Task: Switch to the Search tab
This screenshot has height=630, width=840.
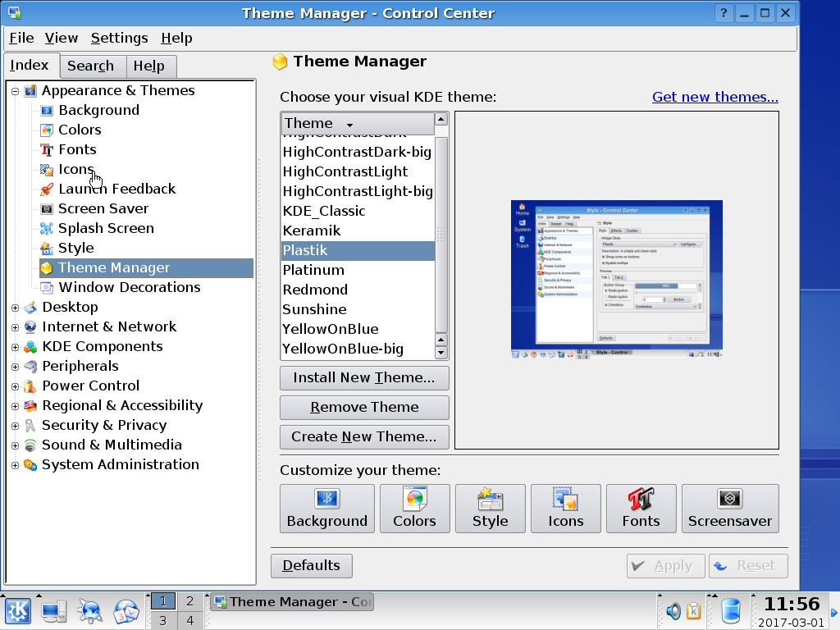Action: click(x=93, y=66)
